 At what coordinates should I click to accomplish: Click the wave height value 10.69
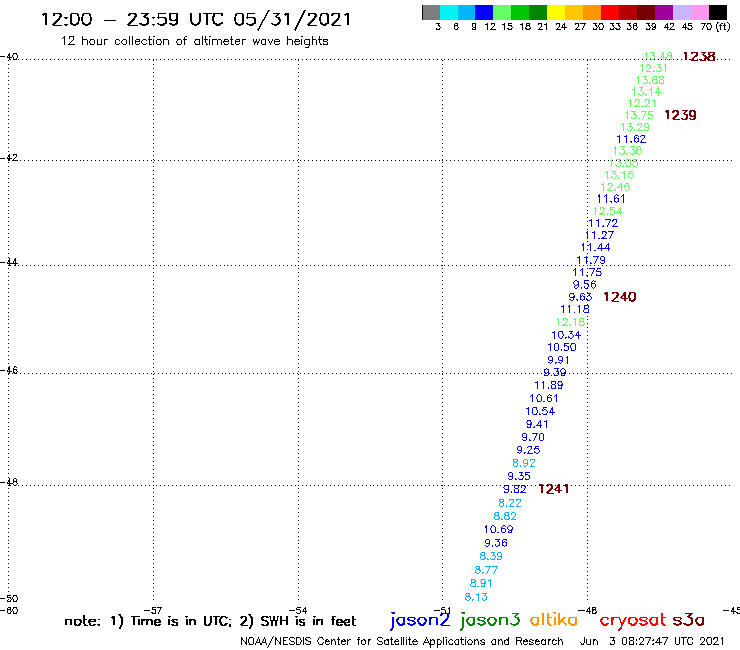click(x=498, y=530)
